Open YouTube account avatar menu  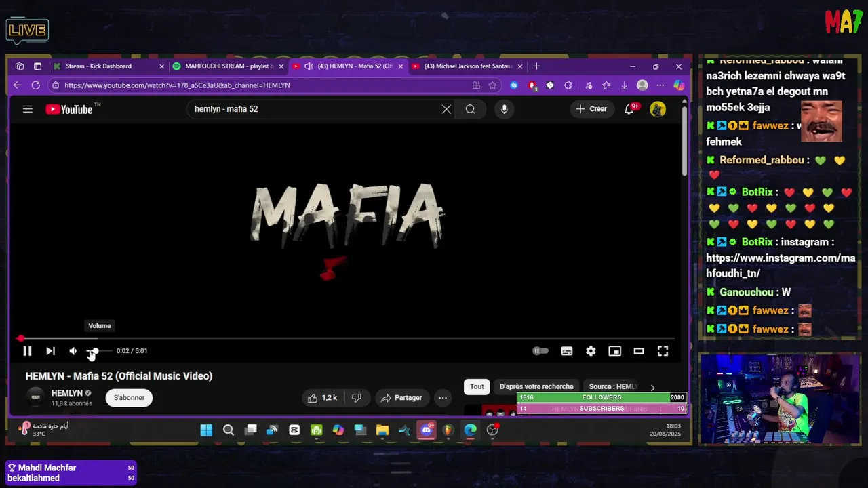coord(658,109)
